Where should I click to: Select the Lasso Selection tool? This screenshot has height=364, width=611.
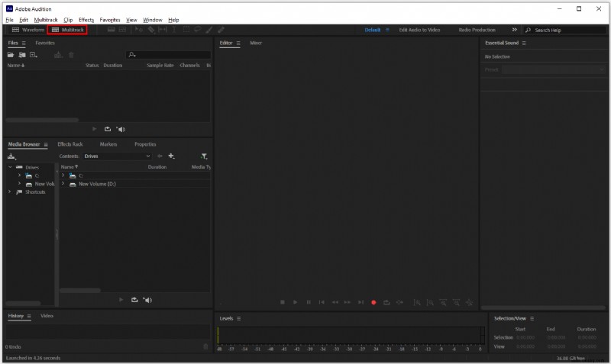tap(198, 30)
